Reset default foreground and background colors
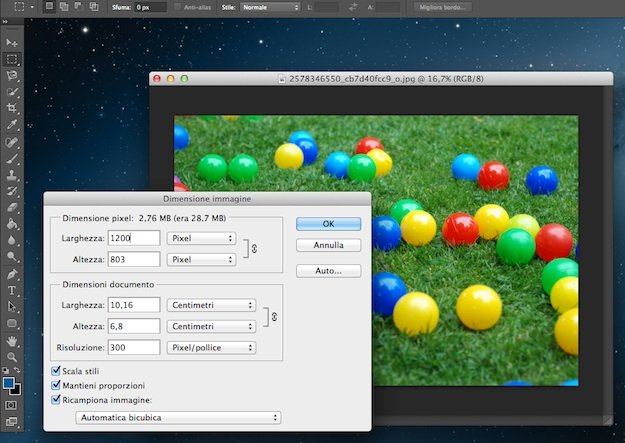 (6, 370)
